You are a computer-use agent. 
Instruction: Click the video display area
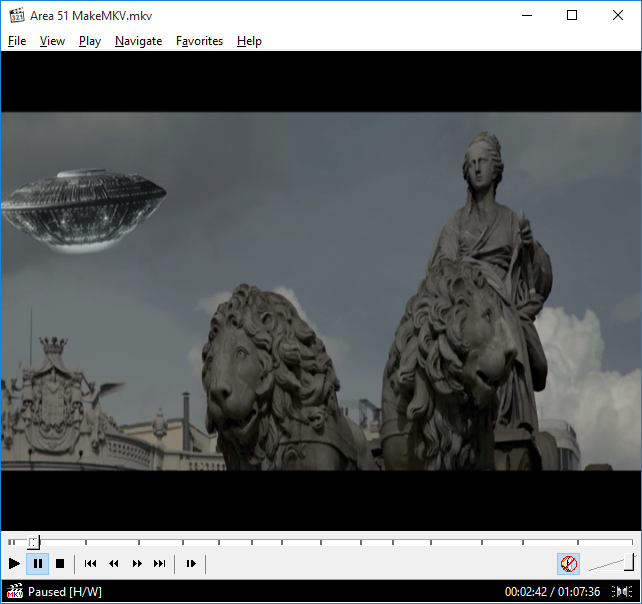coord(321,291)
